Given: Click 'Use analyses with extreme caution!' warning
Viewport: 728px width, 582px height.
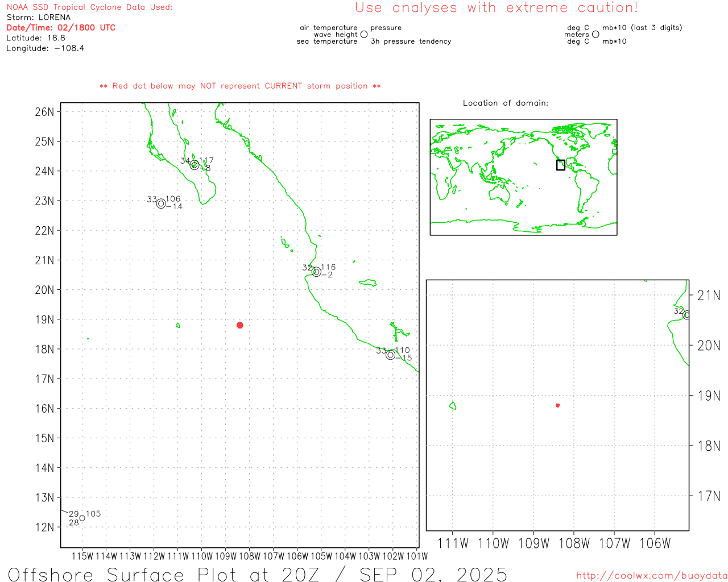Looking at the screenshot, I should [x=497, y=7].
